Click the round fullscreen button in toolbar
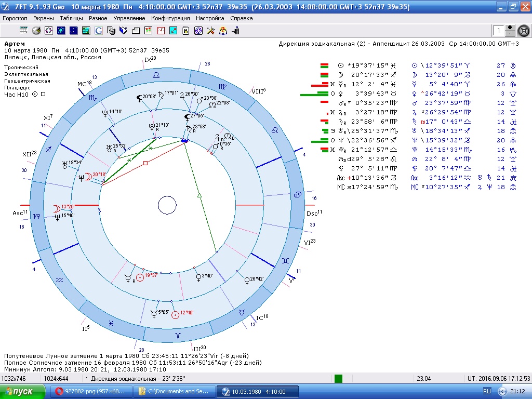 524,31
